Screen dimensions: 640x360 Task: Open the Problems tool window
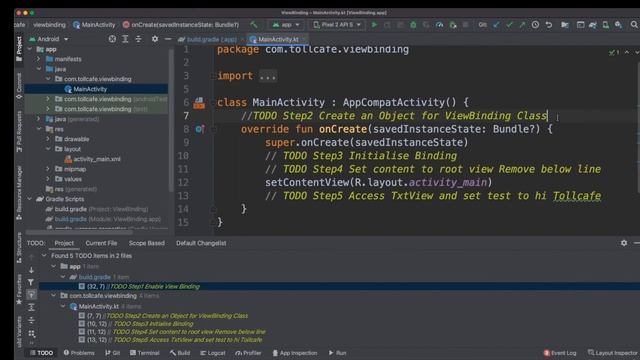79,353
